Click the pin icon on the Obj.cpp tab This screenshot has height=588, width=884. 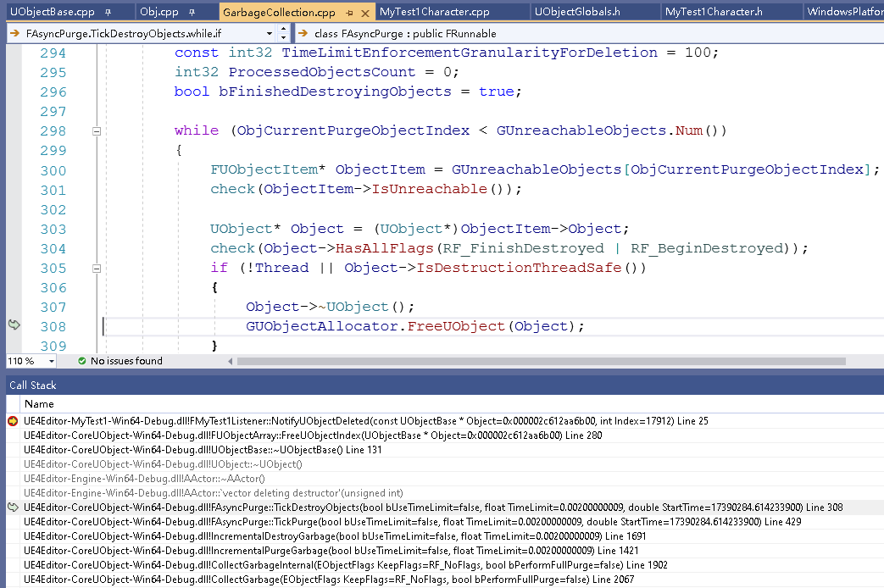tap(192, 12)
